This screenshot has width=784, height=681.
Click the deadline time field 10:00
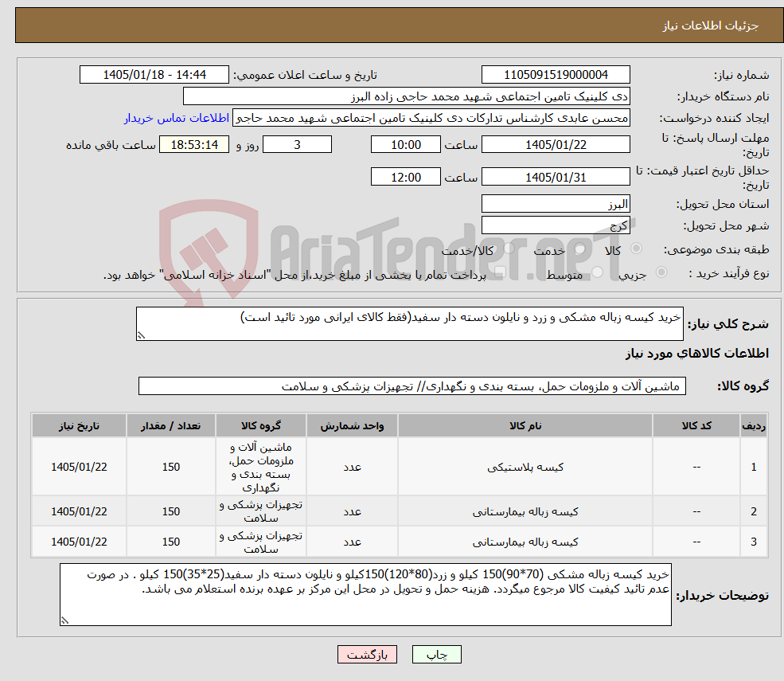coord(405,145)
